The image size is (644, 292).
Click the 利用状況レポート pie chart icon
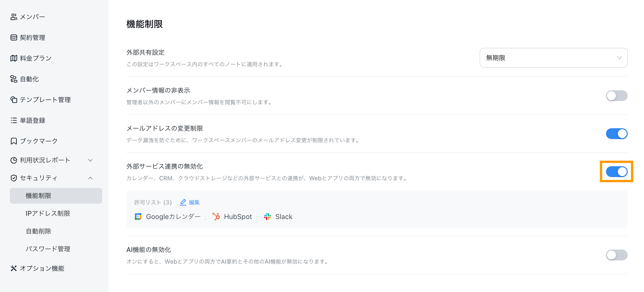tap(14, 160)
